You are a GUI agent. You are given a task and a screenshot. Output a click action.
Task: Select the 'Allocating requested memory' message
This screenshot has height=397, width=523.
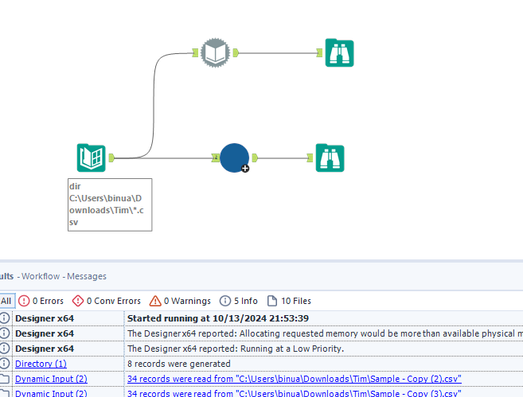325,334
